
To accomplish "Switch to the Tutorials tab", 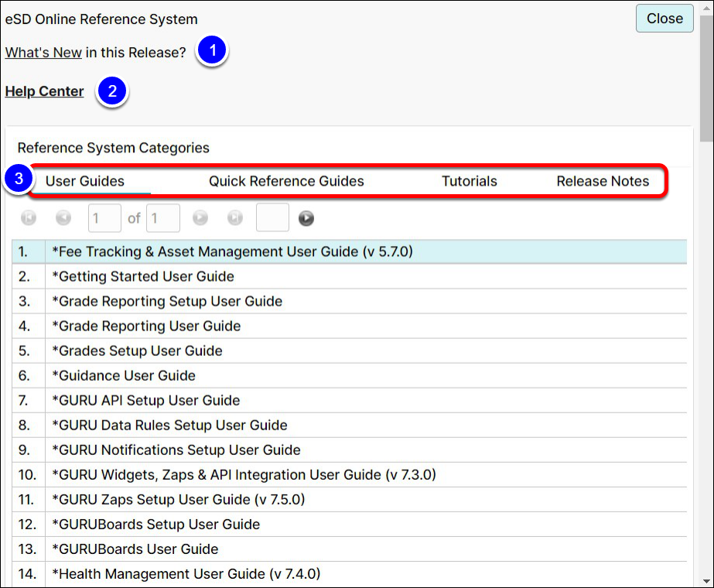I will tap(469, 181).
